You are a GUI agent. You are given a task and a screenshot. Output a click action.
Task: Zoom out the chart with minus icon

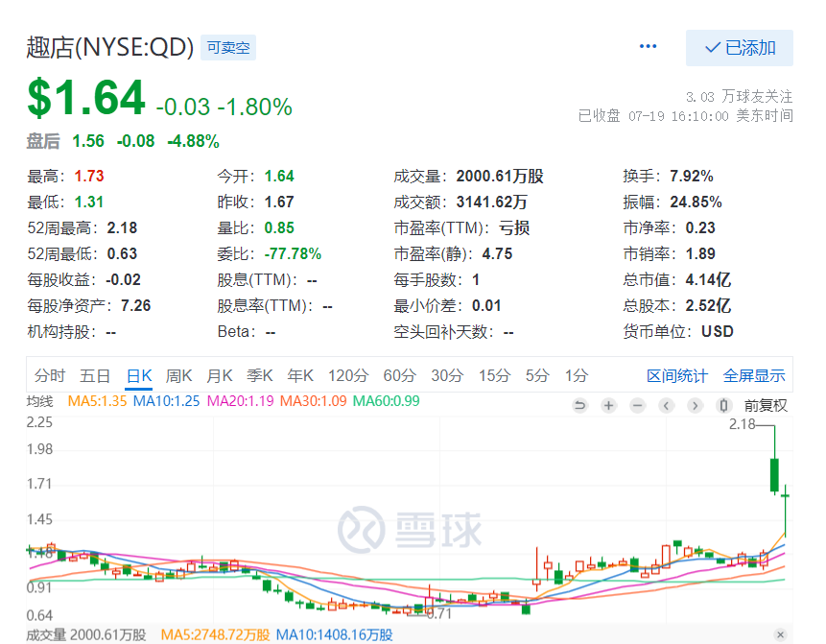637,406
